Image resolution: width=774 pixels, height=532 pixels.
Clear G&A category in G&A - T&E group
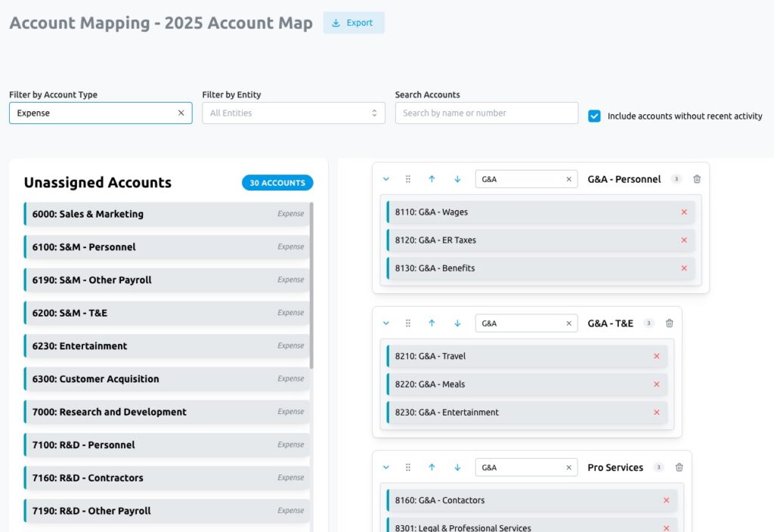pyautogui.click(x=569, y=323)
